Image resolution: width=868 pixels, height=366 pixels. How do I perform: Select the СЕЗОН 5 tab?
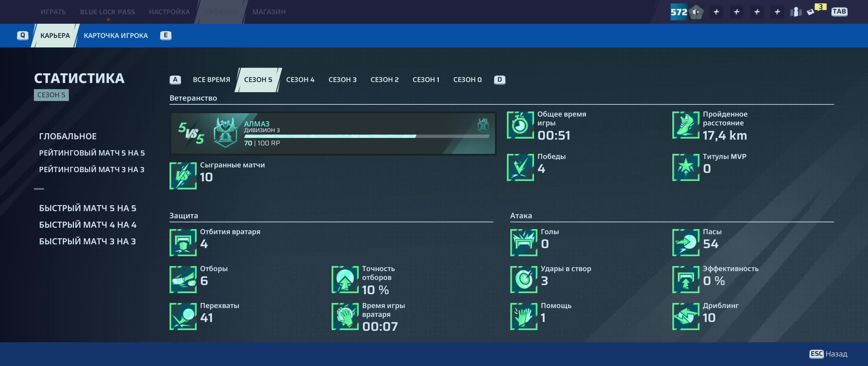258,80
